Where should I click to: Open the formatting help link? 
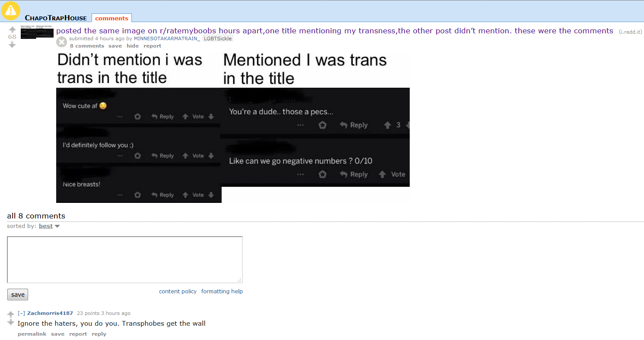(222, 291)
